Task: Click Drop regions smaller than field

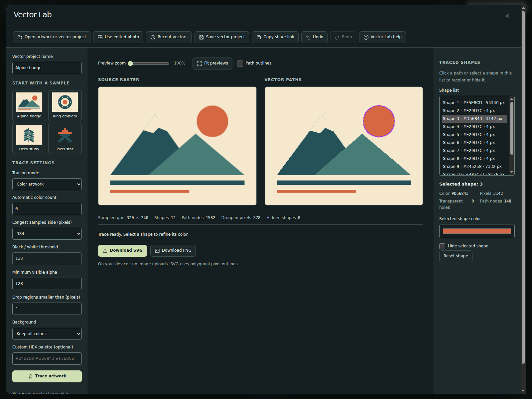Action: coord(47,309)
